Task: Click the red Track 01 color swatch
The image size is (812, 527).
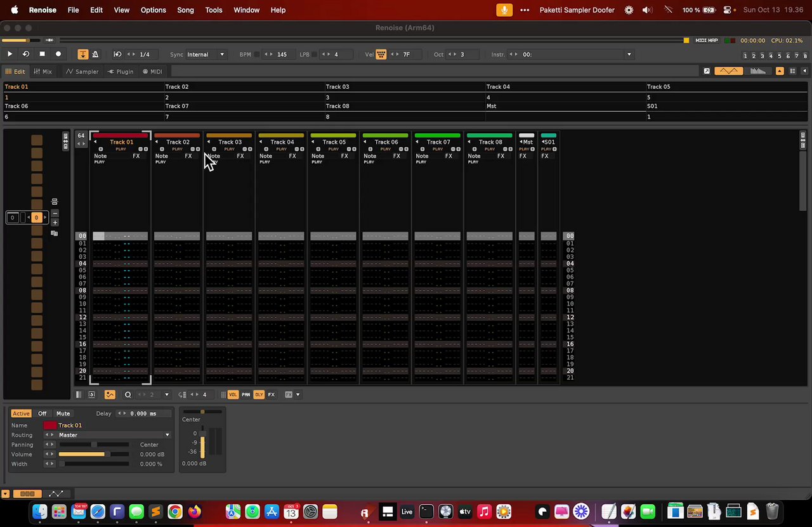Action: click(x=49, y=425)
